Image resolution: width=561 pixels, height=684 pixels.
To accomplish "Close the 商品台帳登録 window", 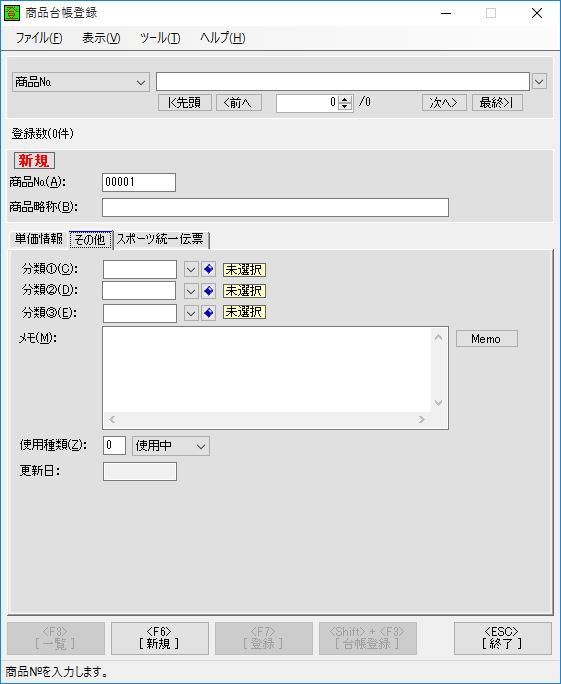I will click(x=537, y=13).
